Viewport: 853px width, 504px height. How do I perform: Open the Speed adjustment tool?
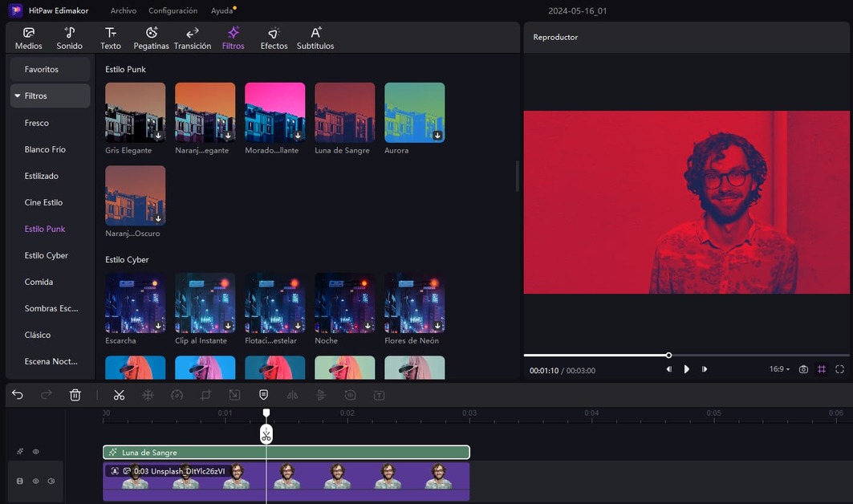[177, 395]
